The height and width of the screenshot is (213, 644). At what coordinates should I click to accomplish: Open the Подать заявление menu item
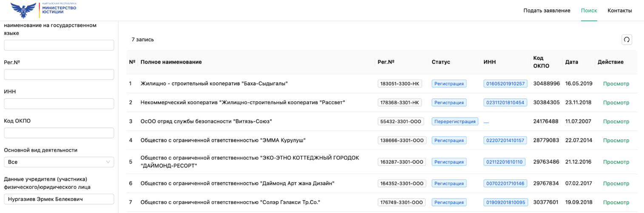(547, 11)
